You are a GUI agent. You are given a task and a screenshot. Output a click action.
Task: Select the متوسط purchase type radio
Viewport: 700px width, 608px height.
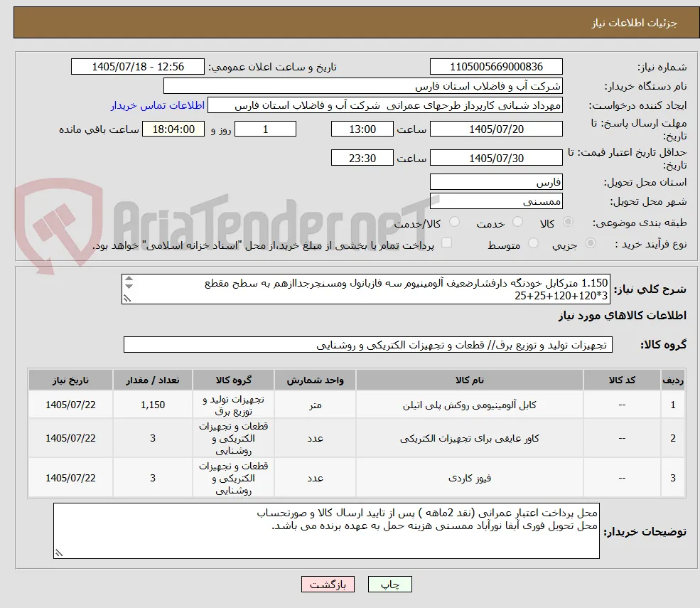pyautogui.click(x=533, y=243)
